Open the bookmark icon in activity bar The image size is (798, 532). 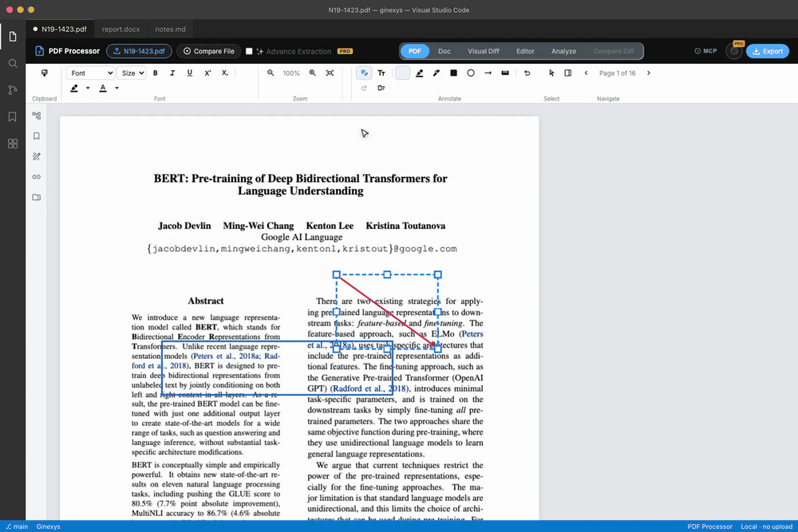[x=13, y=116]
